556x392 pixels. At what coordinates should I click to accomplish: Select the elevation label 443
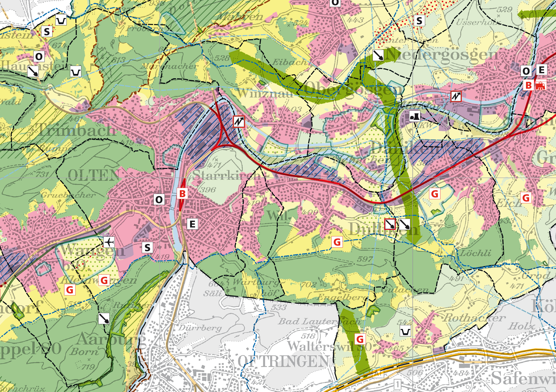click(355, 20)
